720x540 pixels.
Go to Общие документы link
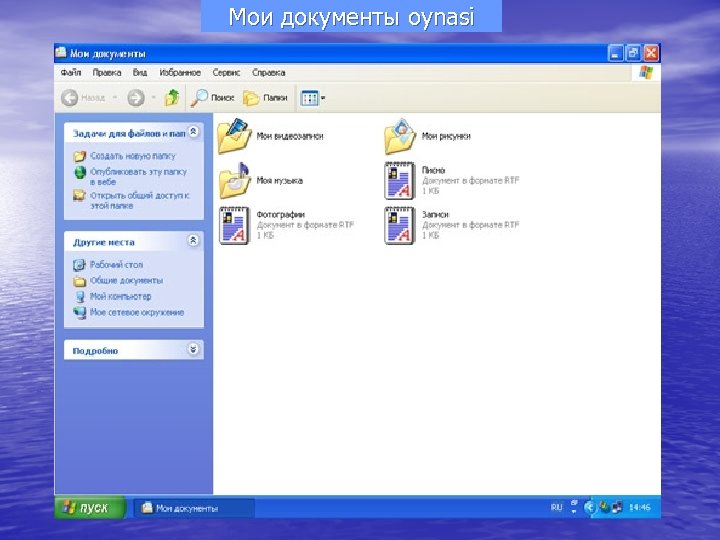click(x=126, y=281)
